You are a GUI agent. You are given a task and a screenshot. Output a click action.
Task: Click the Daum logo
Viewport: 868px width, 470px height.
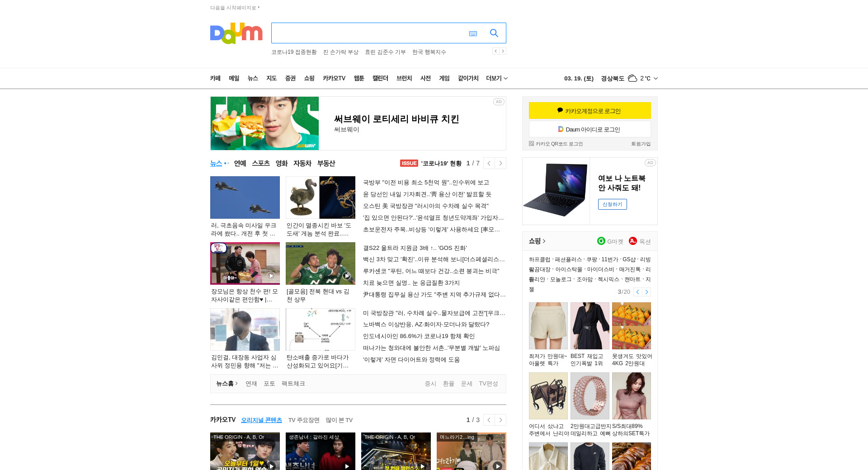click(236, 33)
